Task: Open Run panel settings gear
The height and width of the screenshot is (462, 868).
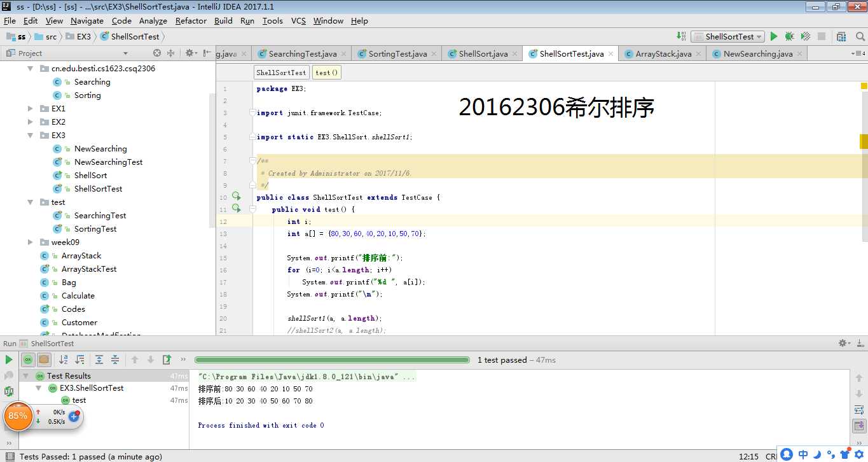Action: click(x=844, y=343)
